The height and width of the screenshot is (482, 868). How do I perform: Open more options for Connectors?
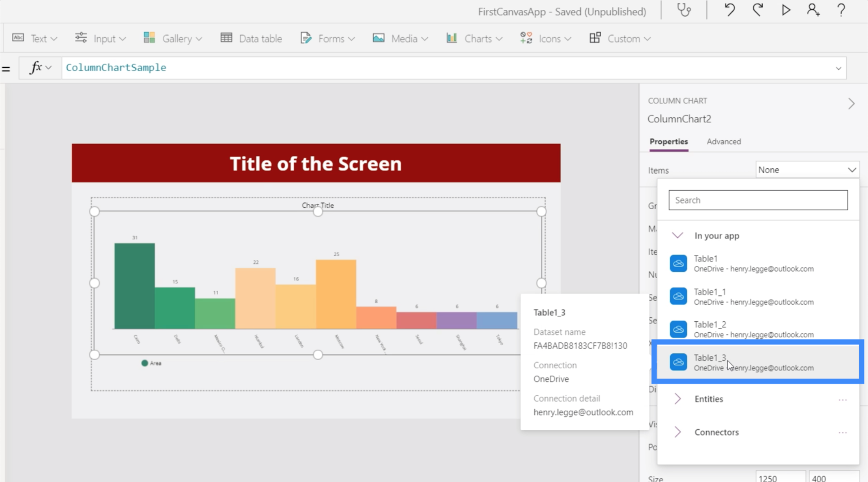click(x=843, y=432)
